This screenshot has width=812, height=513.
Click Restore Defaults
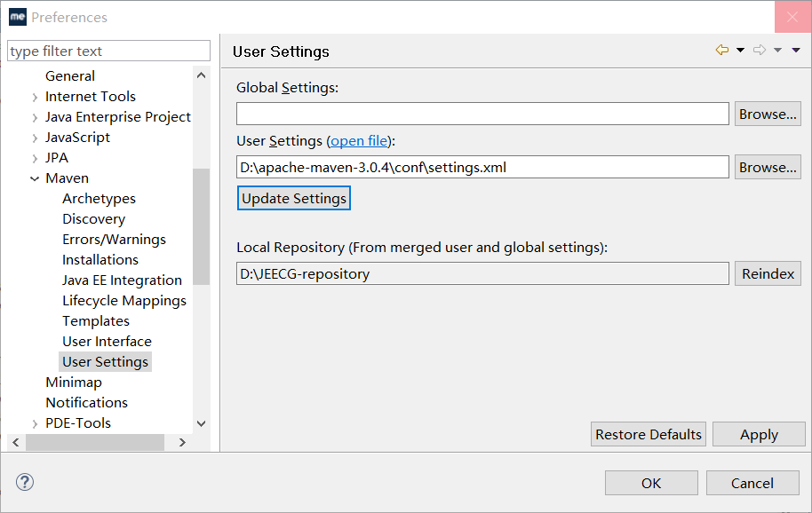pos(649,434)
